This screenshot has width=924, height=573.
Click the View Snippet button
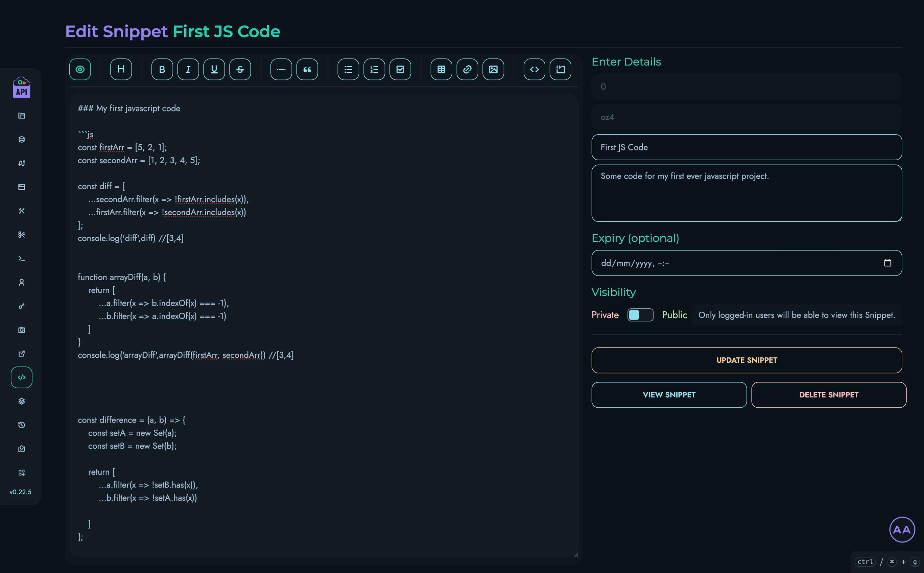669,395
